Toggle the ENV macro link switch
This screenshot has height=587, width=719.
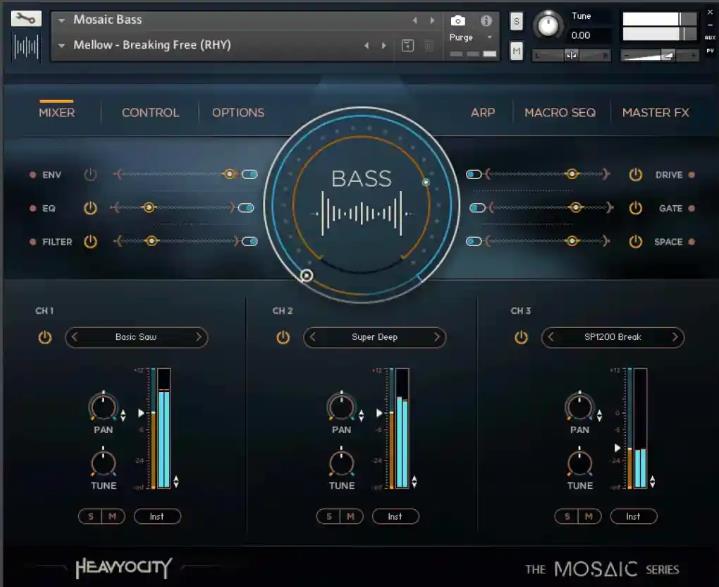[249, 174]
